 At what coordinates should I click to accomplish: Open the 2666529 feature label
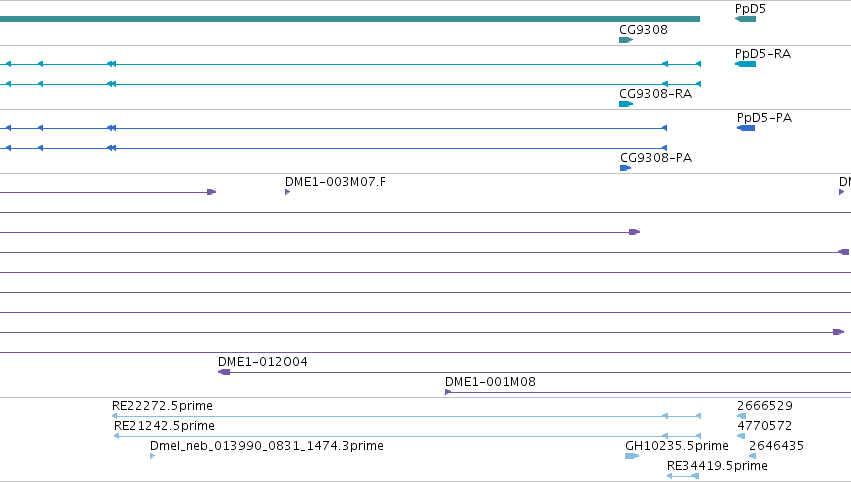[765, 406]
